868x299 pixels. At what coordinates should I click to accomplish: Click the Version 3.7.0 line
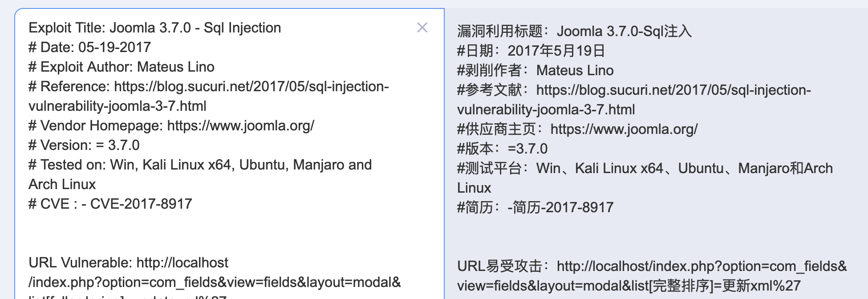[85, 145]
